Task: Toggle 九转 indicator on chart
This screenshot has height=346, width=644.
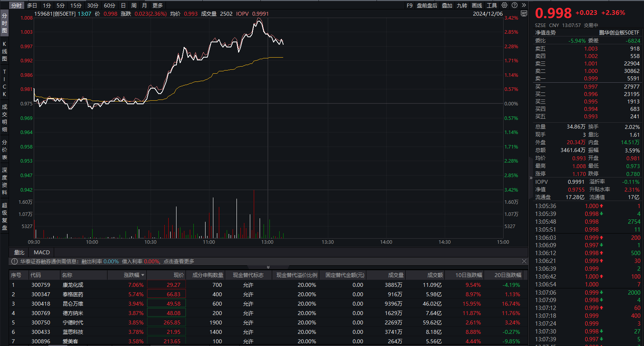Action: point(462,5)
